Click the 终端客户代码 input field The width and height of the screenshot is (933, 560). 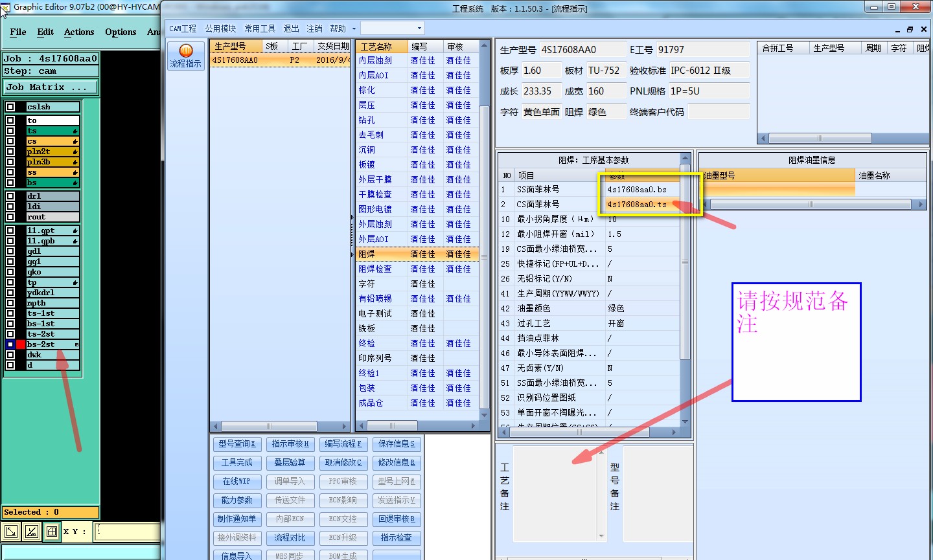coord(718,112)
